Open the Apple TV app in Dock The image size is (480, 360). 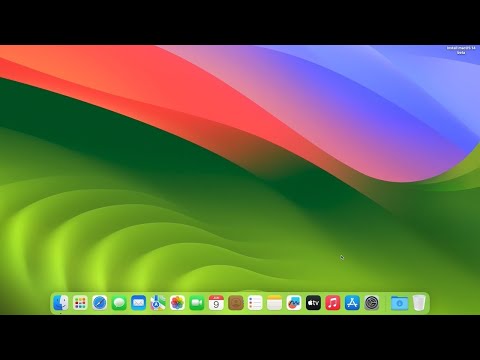click(x=313, y=303)
